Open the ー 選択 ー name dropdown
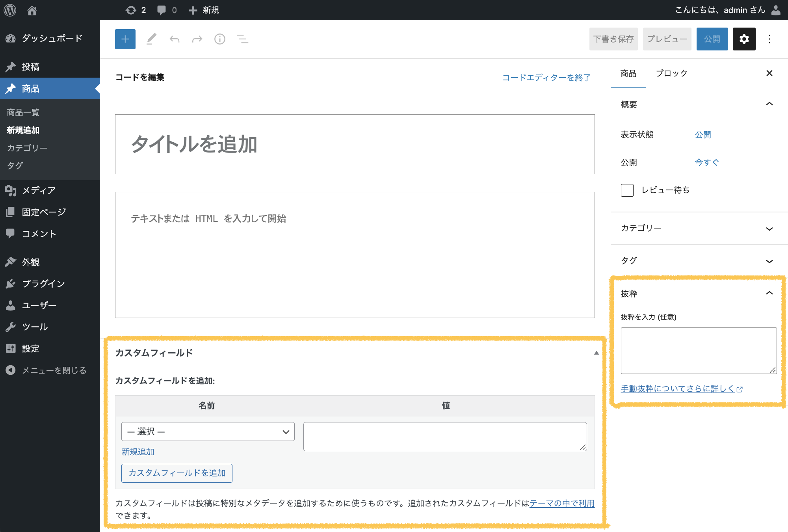 click(208, 432)
